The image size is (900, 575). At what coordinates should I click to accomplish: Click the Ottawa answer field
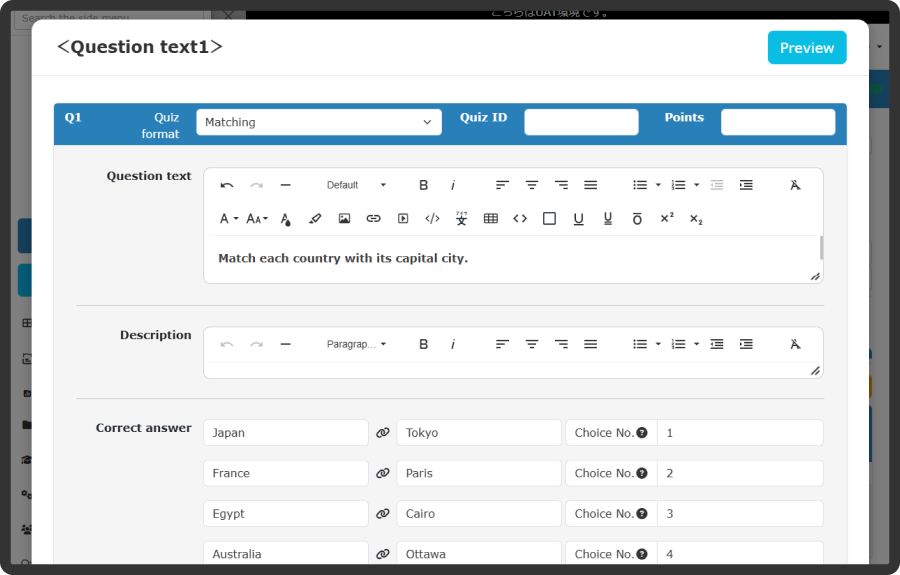tap(479, 554)
